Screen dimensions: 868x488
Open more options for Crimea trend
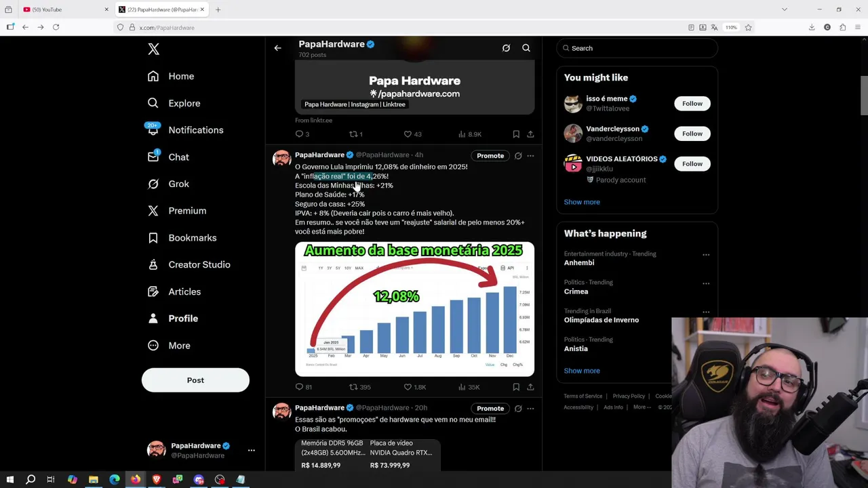click(706, 283)
